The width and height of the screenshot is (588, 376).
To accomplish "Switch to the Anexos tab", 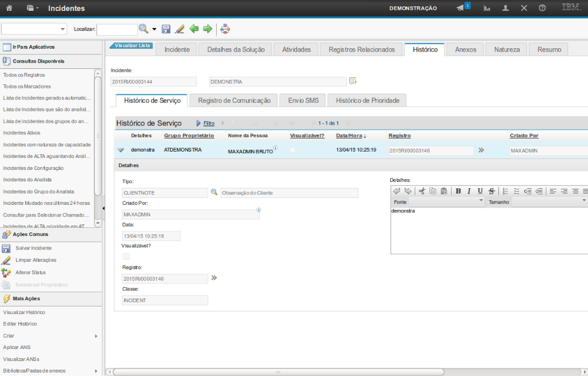I will pos(466,50).
